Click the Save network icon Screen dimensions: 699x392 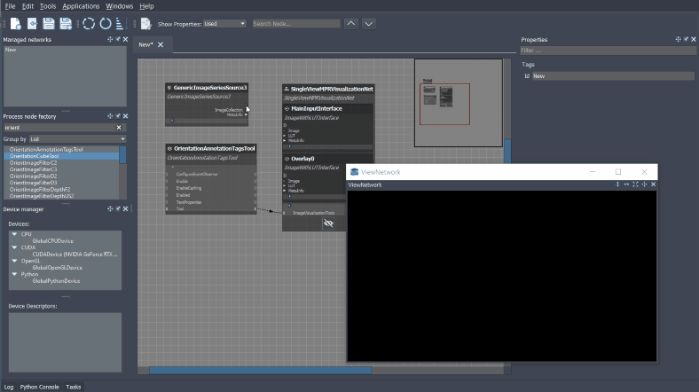(x=49, y=24)
